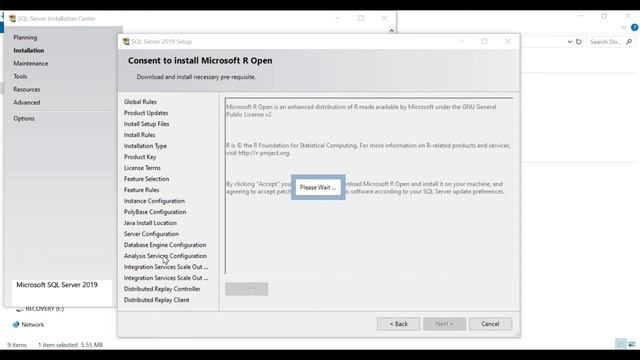The image size is (640, 360).
Task: Click the search magnifier icon in File Explorer
Action: [629, 42]
